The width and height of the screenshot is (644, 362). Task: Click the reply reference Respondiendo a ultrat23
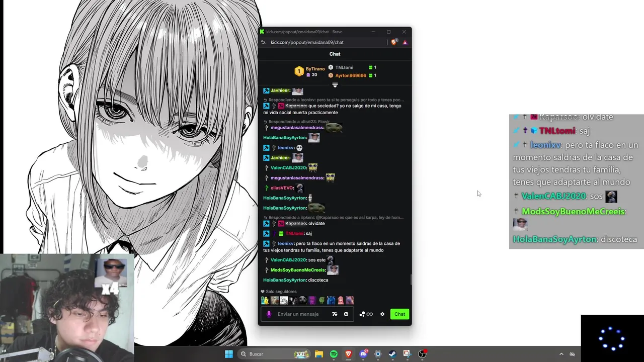coord(297,122)
